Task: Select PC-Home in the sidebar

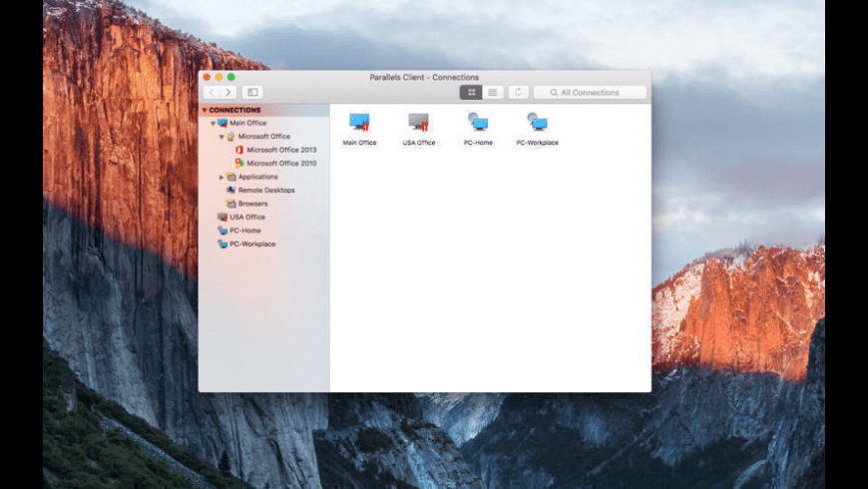Action: coord(244,231)
